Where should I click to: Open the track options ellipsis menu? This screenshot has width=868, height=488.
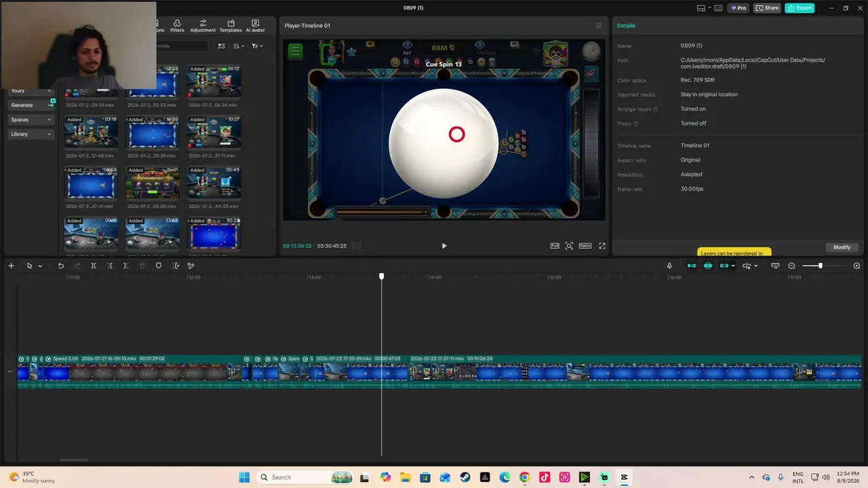9,371
